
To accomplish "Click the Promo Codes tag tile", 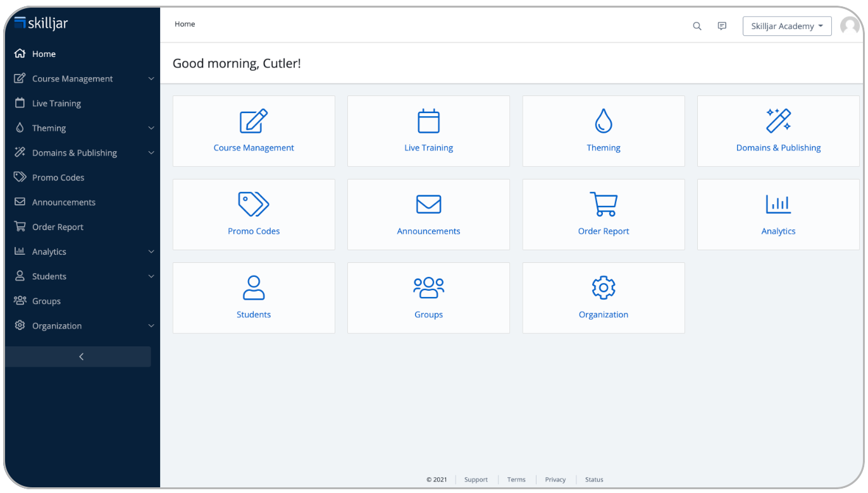I will [x=254, y=214].
